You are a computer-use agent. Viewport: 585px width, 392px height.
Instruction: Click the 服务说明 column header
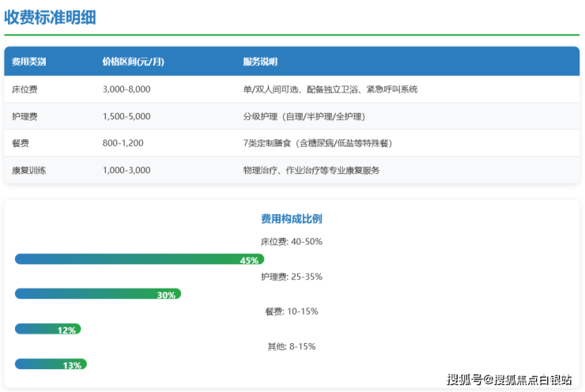pos(259,62)
